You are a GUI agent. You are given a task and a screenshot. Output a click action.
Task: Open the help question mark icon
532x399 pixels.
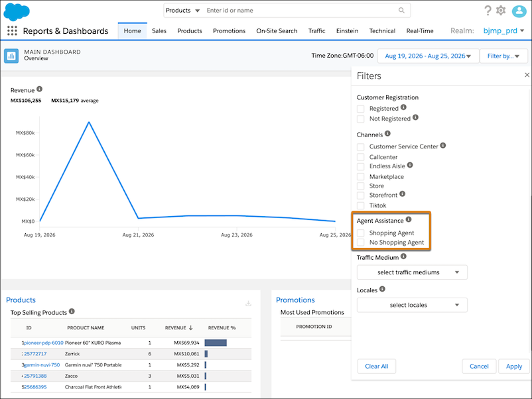(488, 11)
